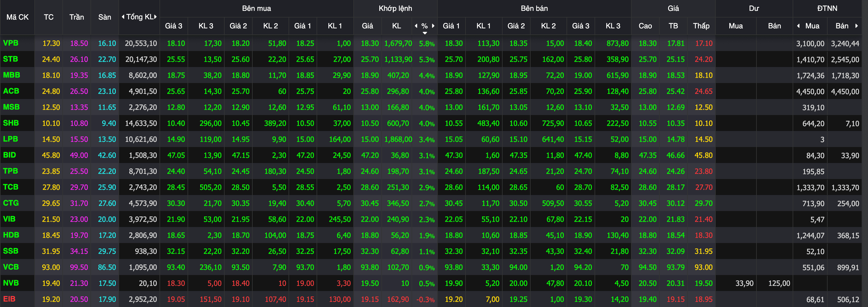868x307 pixels.
Task: Open the ACB stock symbol
Action: (x=11, y=91)
